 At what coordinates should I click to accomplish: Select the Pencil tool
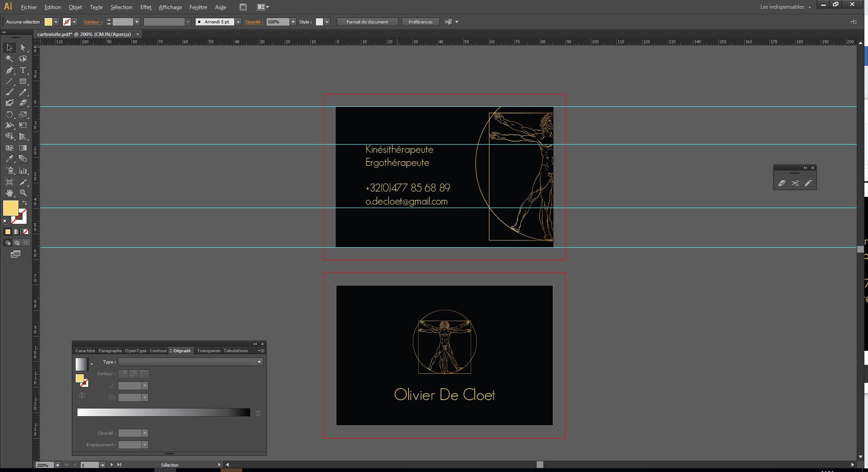click(x=23, y=92)
